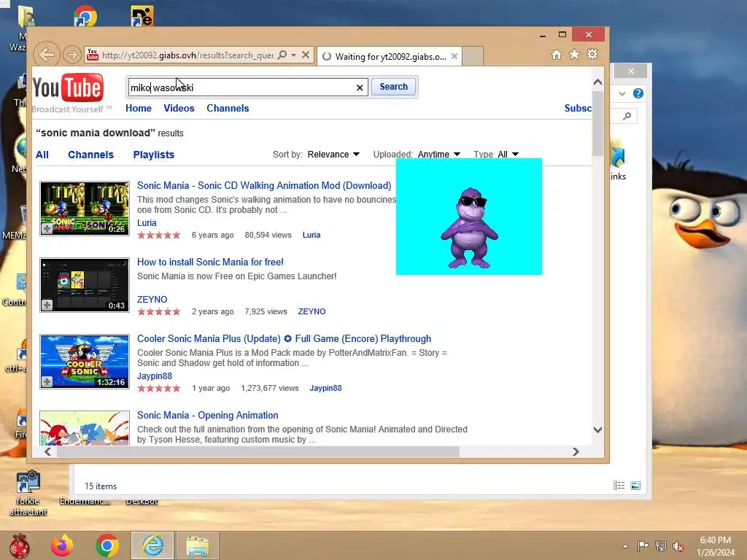The height and width of the screenshot is (560, 747).
Task: Stop page loading with address bar X
Action: click(306, 55)
